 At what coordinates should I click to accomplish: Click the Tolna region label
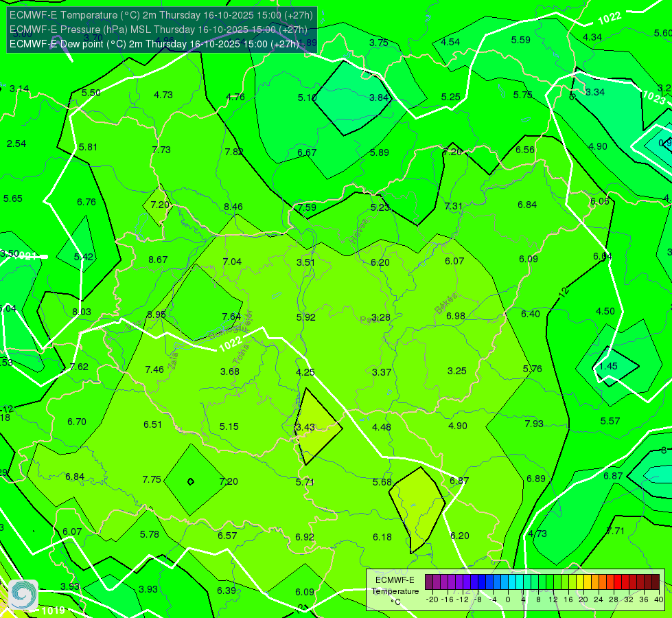(x=242, y=354)
